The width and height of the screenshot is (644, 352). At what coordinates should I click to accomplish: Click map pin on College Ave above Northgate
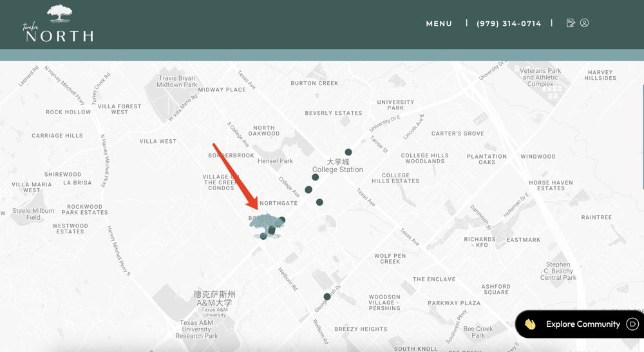tap(308, 190)
